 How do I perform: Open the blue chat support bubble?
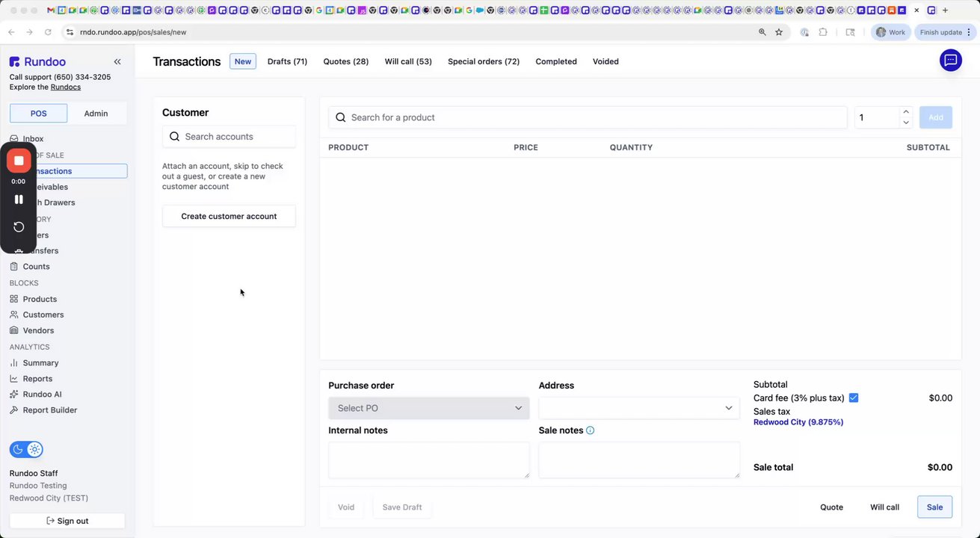tap(950, 61)
